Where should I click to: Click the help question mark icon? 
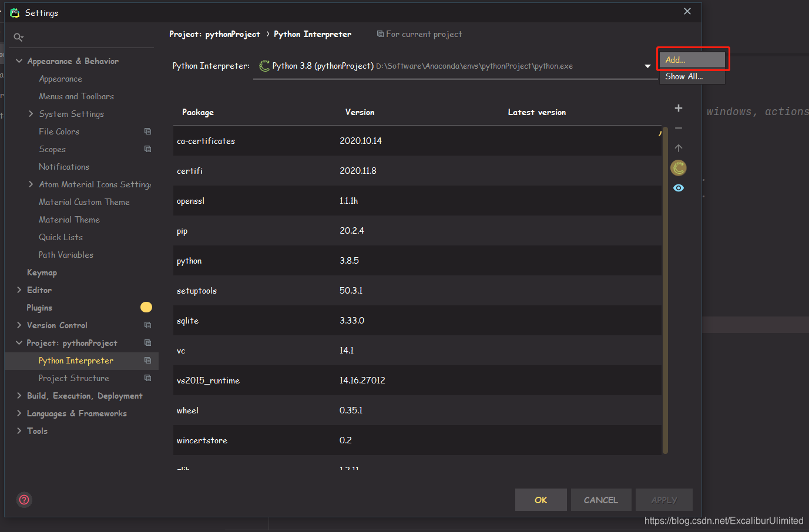tap(24, 500)
